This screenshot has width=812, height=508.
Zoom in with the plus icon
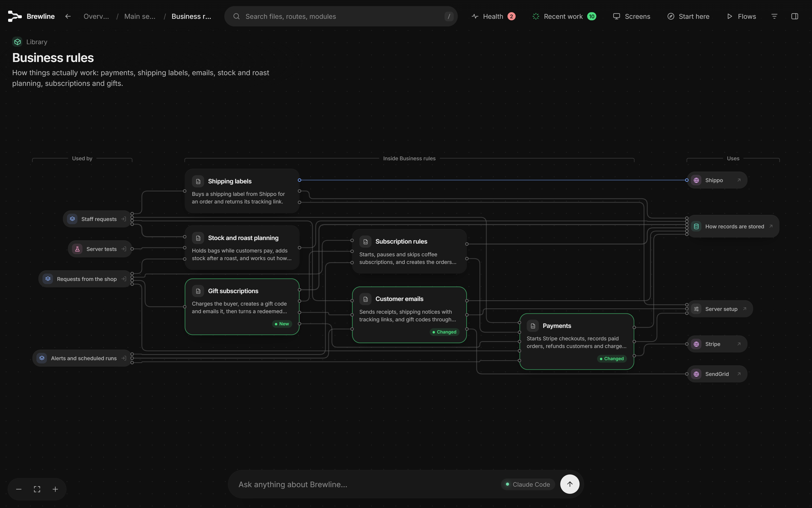[x=55, y=489]
